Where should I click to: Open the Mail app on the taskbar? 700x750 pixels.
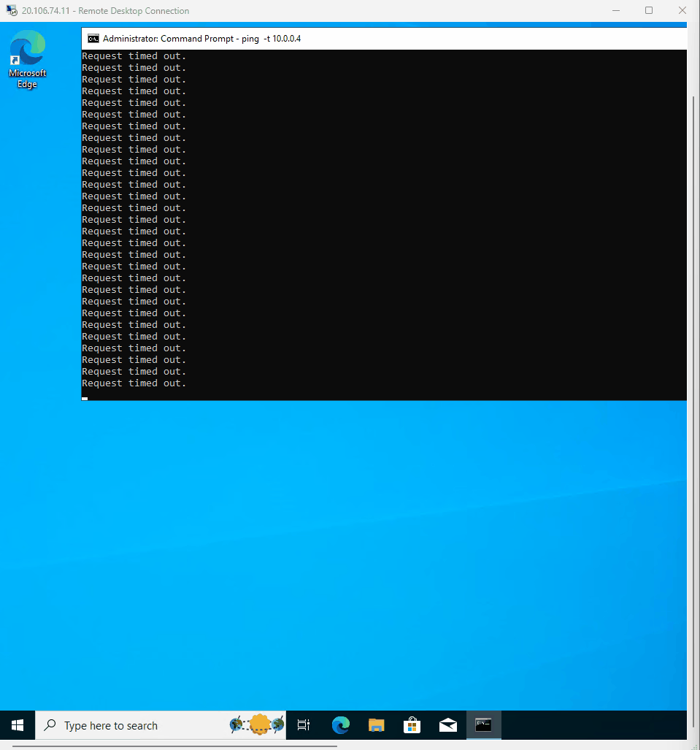(448, 725)
